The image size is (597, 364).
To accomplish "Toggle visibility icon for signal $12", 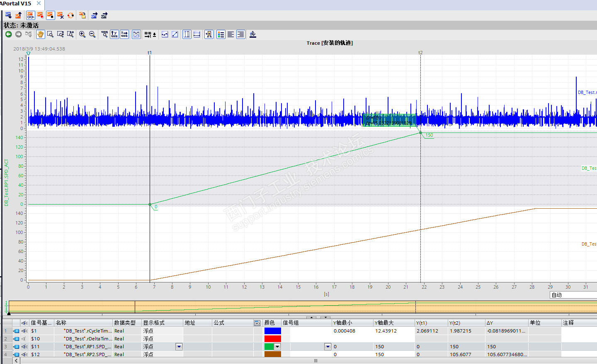I will [x=24, y=354].
